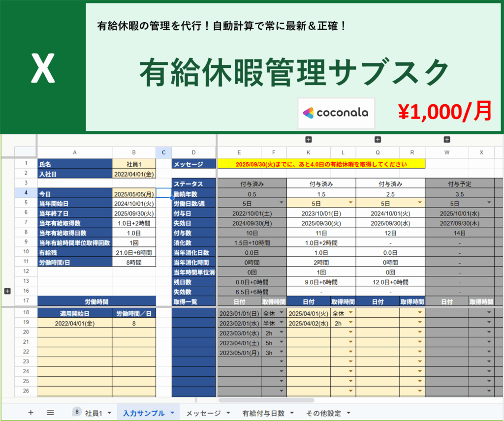Viewport: 504px width, 421px height.
Task: Open the all sheets list icon
Action: pos(50,413)
